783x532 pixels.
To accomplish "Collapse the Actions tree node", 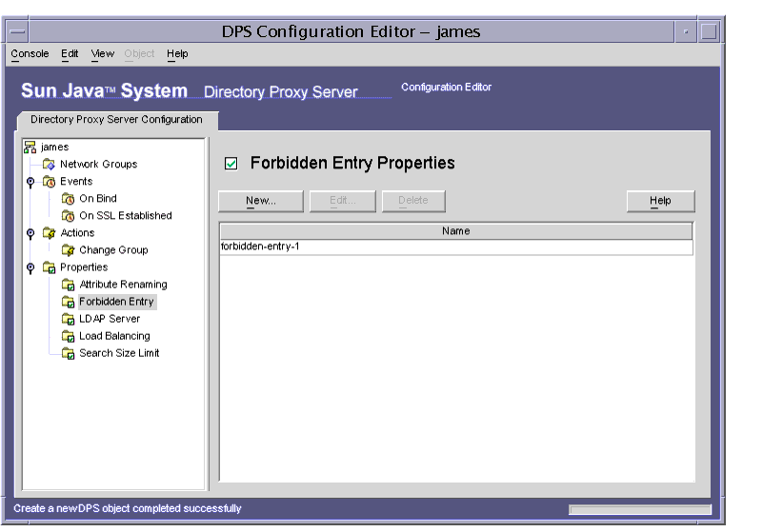I will pos(30,233).
